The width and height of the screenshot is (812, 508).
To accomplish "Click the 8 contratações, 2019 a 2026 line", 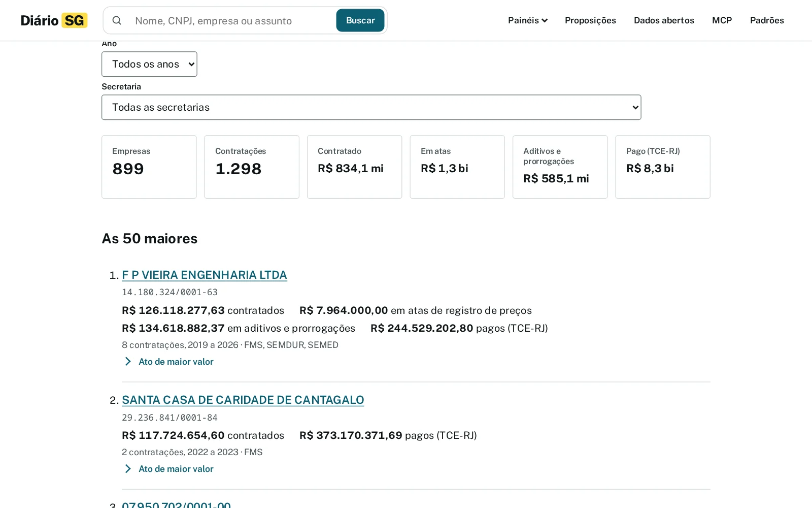I will pos(230,345).
